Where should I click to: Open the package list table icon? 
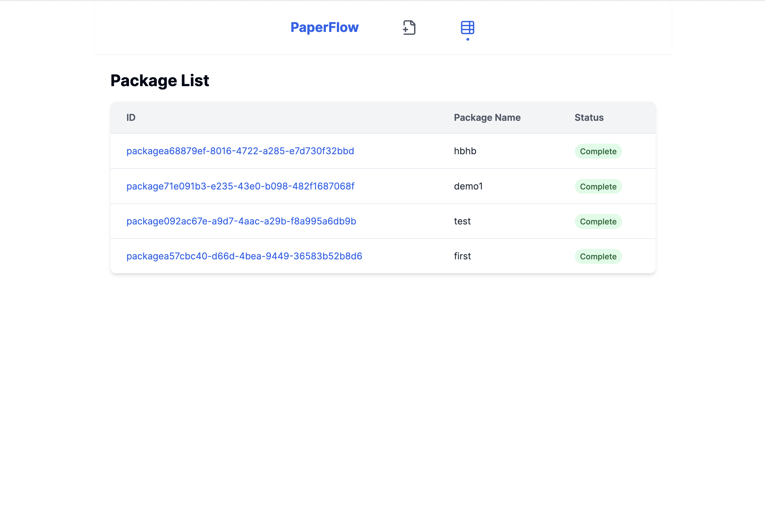pyautogui.click(x=467, y=28)
